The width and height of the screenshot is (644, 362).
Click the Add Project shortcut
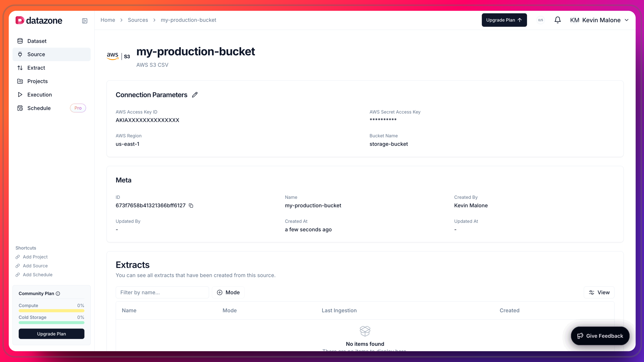(x=35, y=257)
